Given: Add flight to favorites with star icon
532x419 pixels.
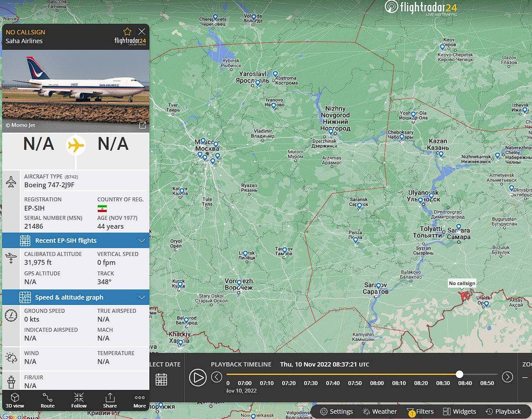Looking at the screenshot, I should coord(127,32).
